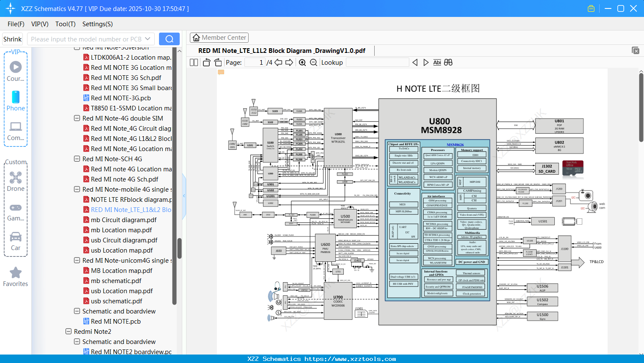Click the orange annotation marker on page
Image resolution: width=644 pixels, height=363 pixels.
pyautogui.click(x=221, y=72)
